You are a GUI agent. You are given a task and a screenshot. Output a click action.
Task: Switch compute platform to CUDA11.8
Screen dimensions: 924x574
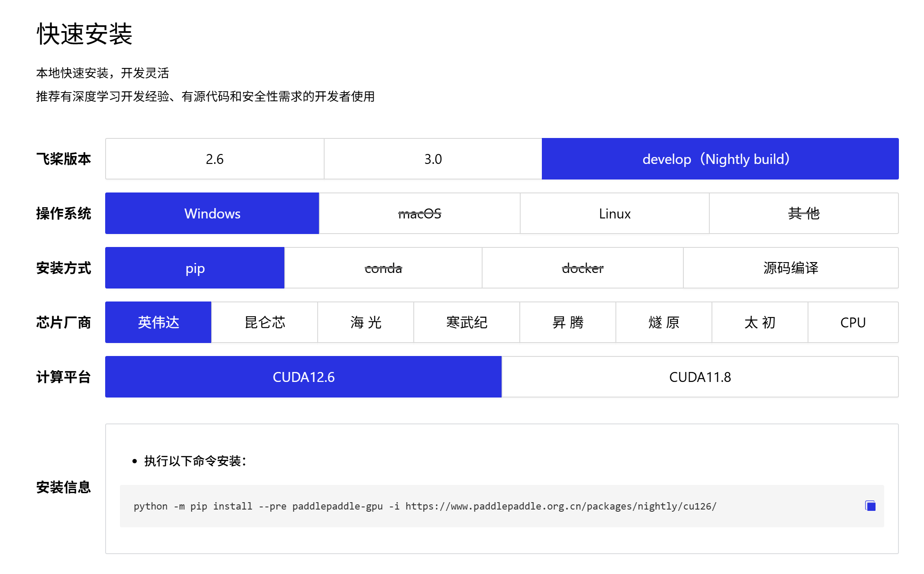pyautogui.click(x=700, y=377)
